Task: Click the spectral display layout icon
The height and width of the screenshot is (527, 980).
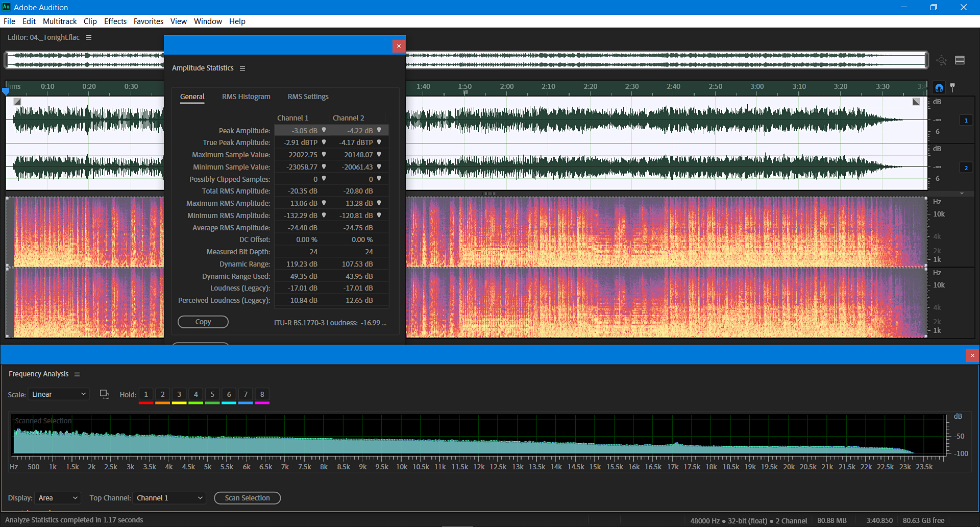Action: point(960,60)
